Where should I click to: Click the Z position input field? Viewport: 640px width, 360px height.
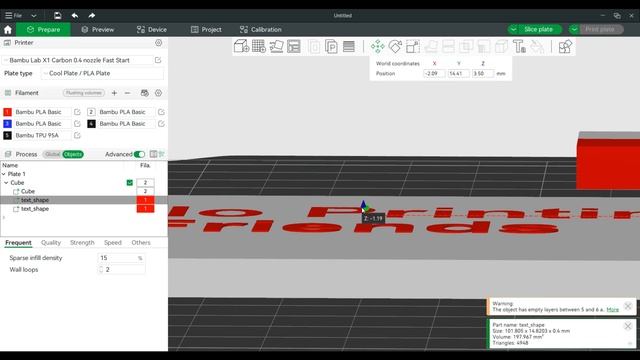[x=482, y=73]
